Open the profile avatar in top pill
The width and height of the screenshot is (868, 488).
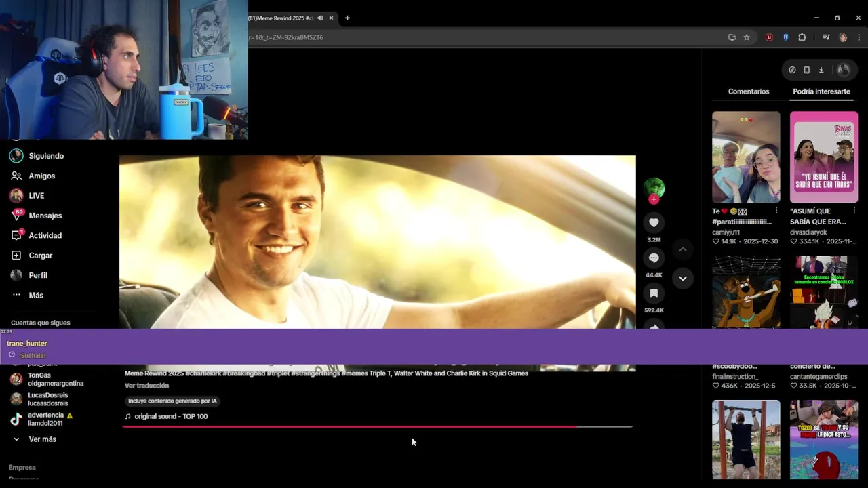[x=843, y=70]
